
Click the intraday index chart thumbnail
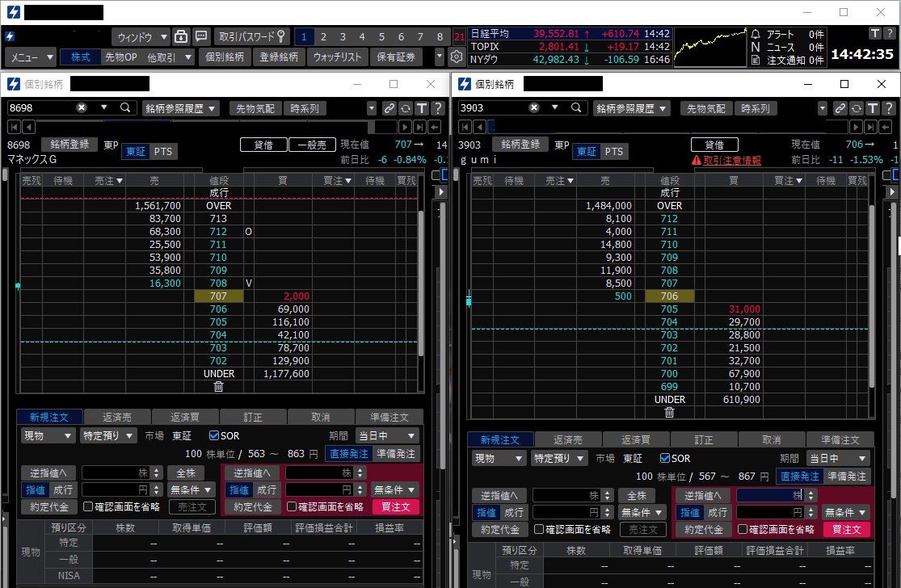(x=709, y=47)
